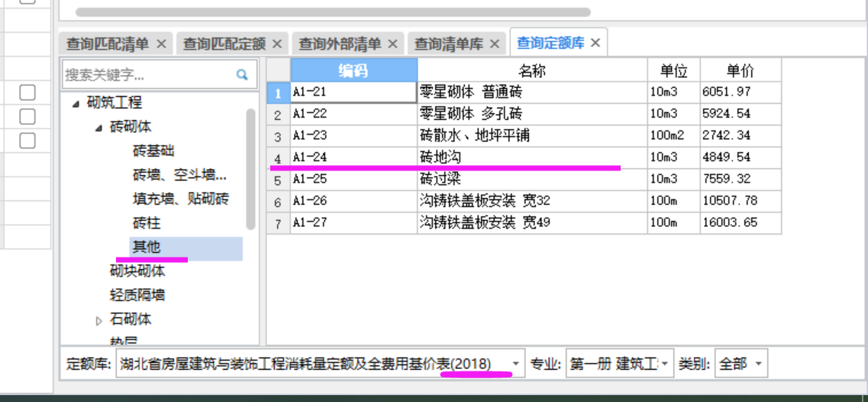This screenshot has width=868, height=402.
Task: Click 沟铸铁盖板安装 宽49 name cell
Action: (533, 223)
